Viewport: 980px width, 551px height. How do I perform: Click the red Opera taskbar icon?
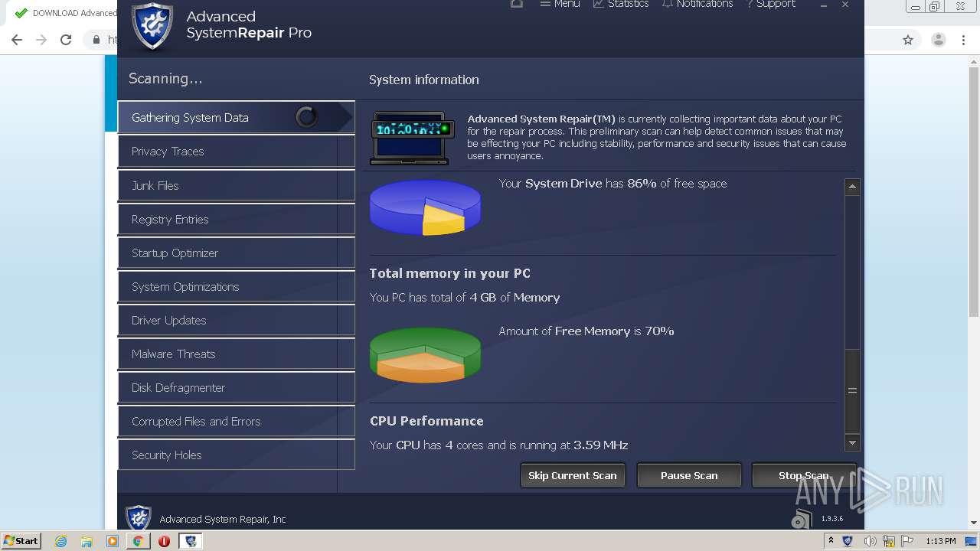pyautogui.click(x=164, y=541)
